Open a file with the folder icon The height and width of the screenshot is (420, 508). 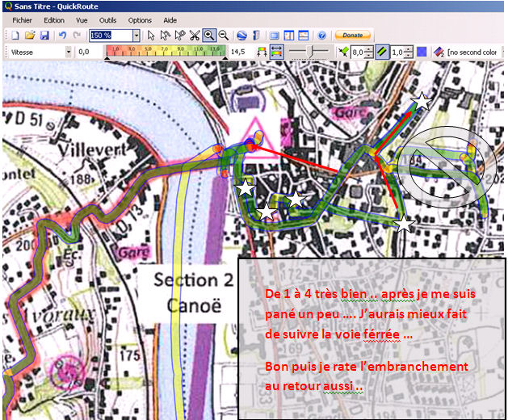coord(29,36)
